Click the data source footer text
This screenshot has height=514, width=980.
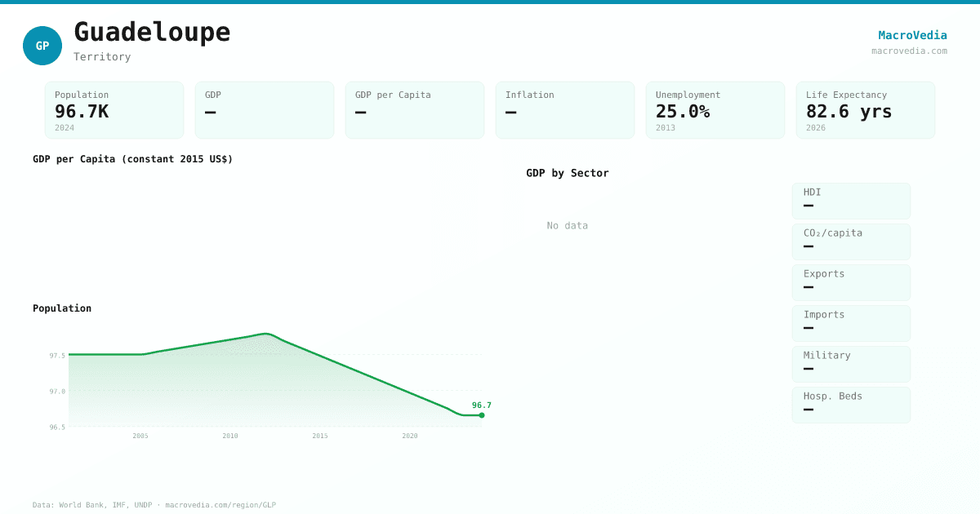pyautogui.click(x=154, y=505)
